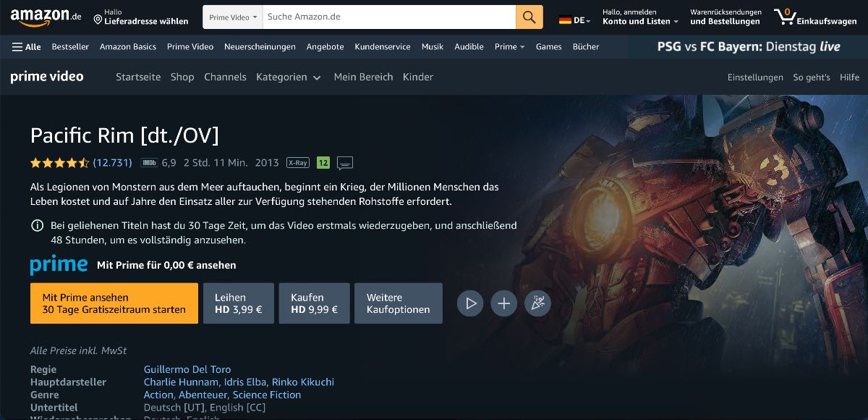Start a Watch Party with party icon
868x420 pixels.
[537, 303]
